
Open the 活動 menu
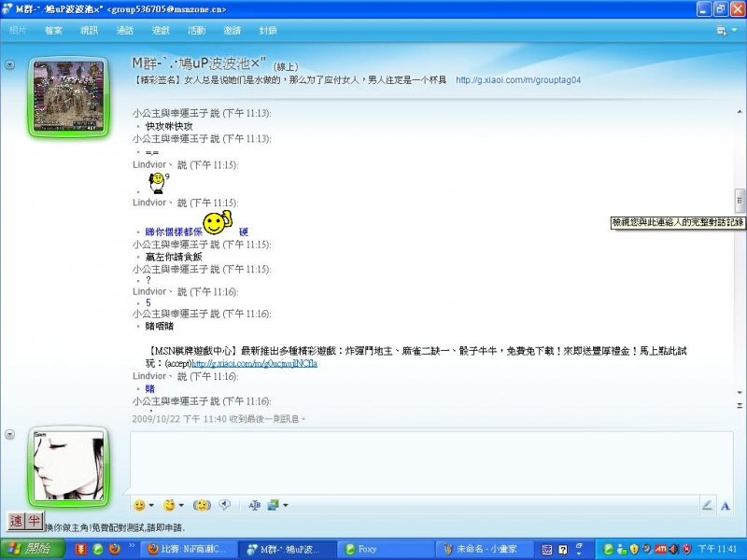point(196,31)
